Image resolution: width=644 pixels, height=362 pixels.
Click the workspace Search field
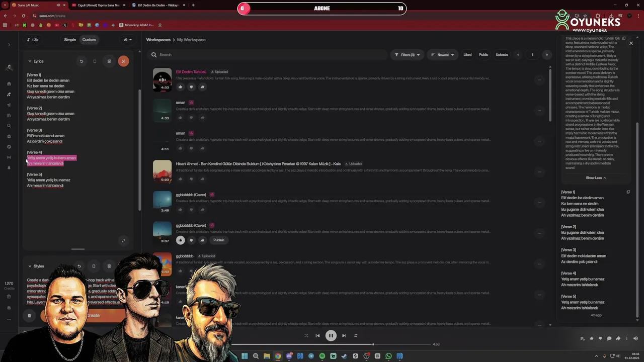(x=267, y=55)
